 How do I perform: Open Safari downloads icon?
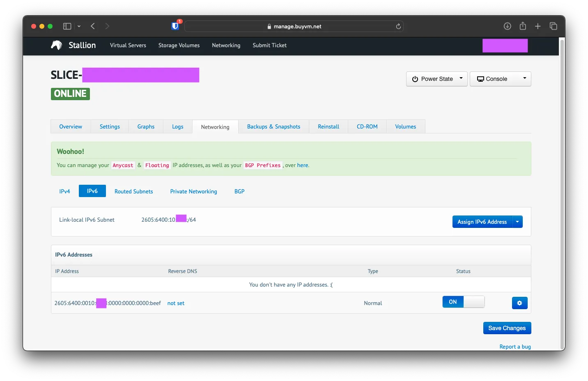(x=508, y=26)
